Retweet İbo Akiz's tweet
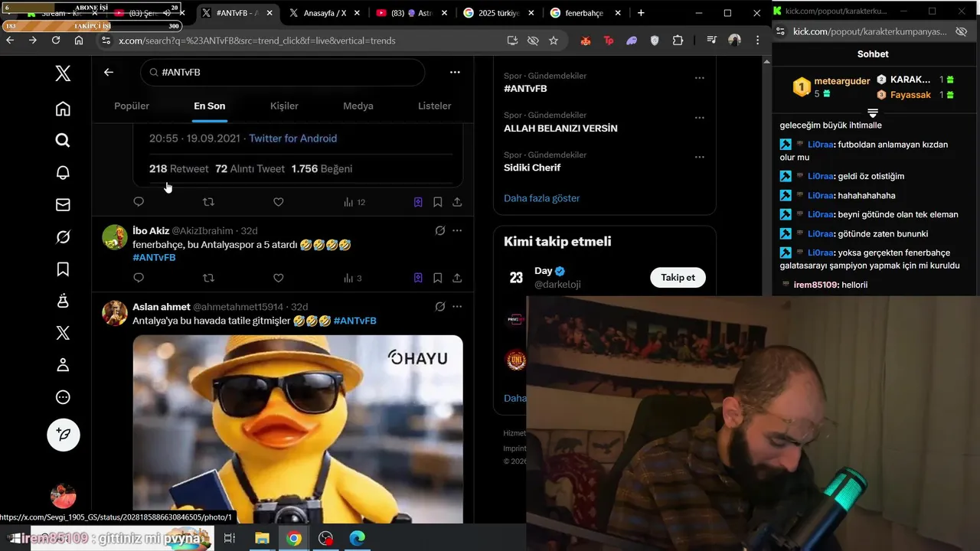 click(208, 278)
